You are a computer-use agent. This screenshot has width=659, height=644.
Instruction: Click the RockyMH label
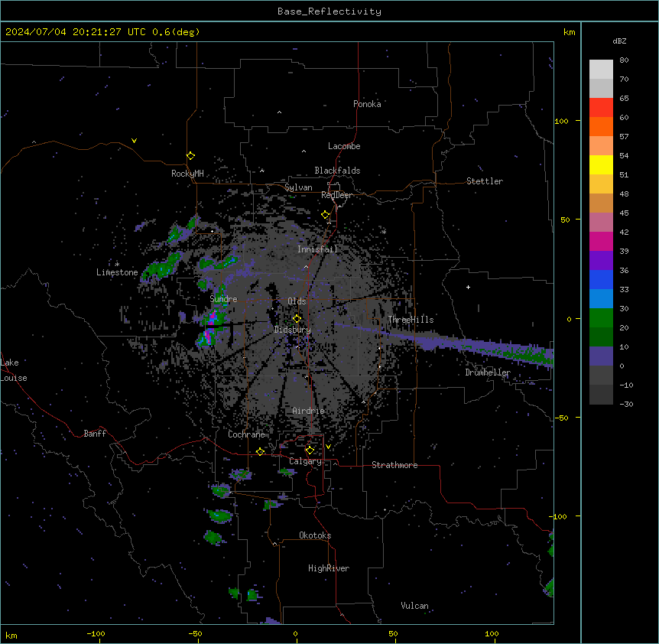coord(187,174)
